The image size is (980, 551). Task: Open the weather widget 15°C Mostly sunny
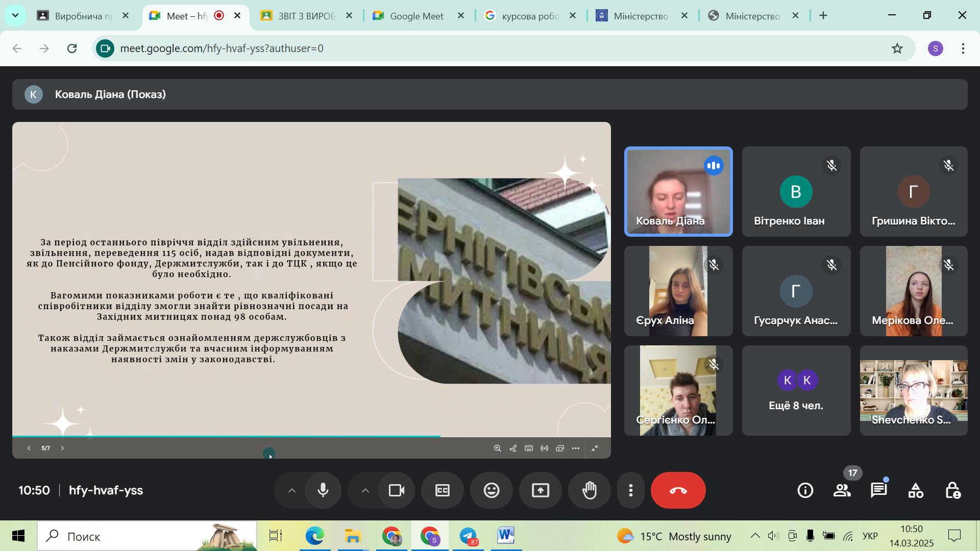674,536
